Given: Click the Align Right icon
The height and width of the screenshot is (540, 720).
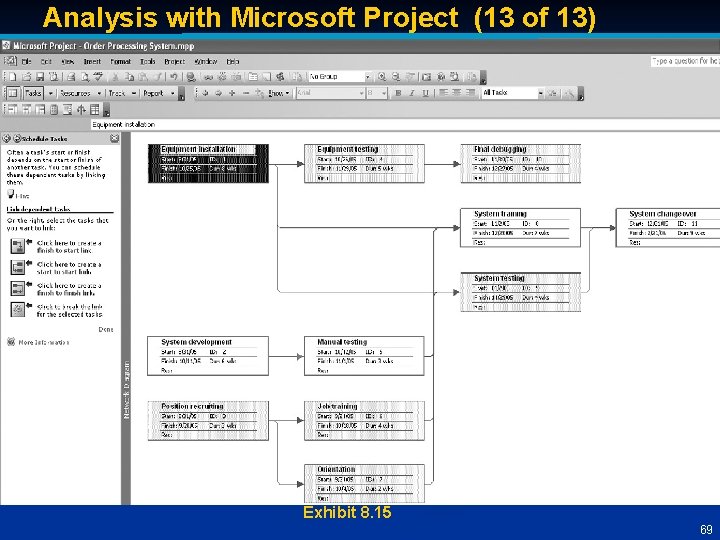Looking at the screenshot, I should [x=470, y=93].
